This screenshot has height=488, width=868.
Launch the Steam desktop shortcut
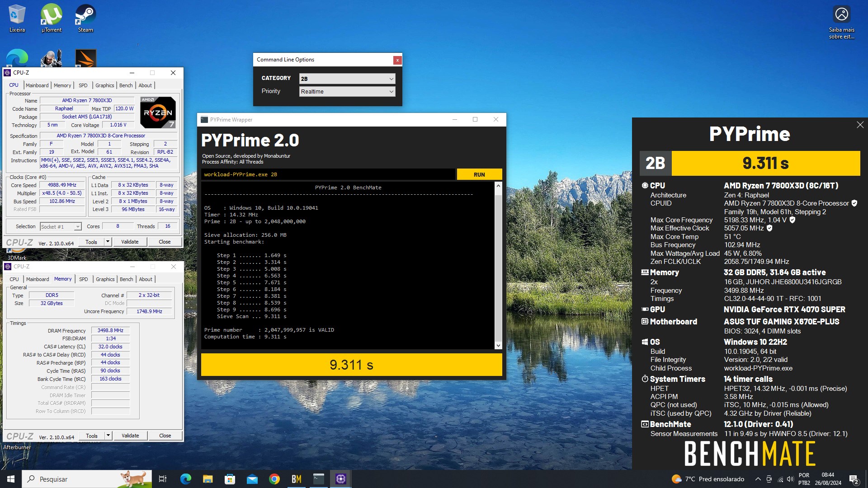(x=85, y=18)
